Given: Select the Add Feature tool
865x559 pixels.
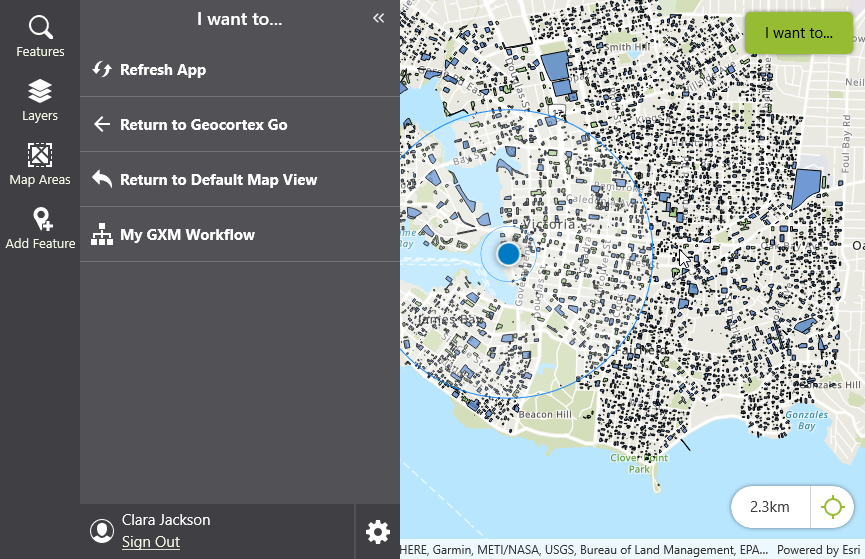Looking at the screenshot, I should 40,228.
